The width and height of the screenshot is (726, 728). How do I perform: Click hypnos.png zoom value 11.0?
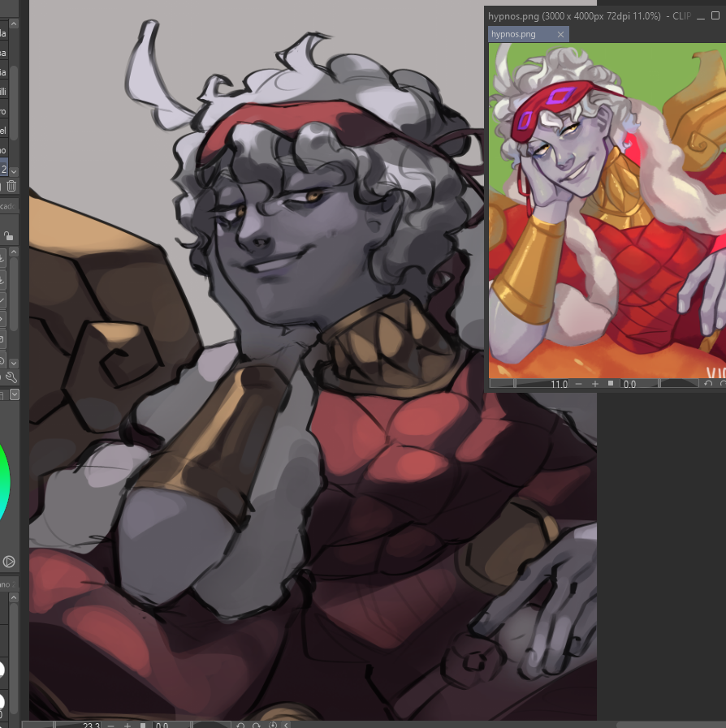click(x=560, y=384)
